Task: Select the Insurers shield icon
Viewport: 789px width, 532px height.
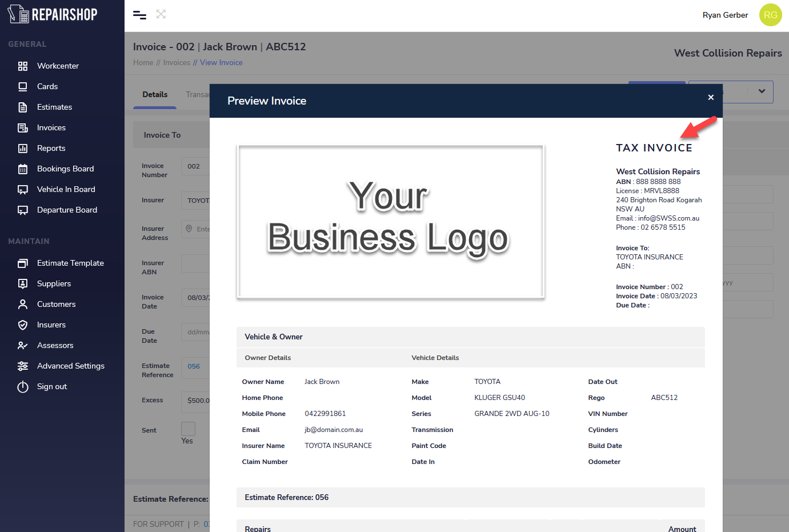Action: coord(23,325)
